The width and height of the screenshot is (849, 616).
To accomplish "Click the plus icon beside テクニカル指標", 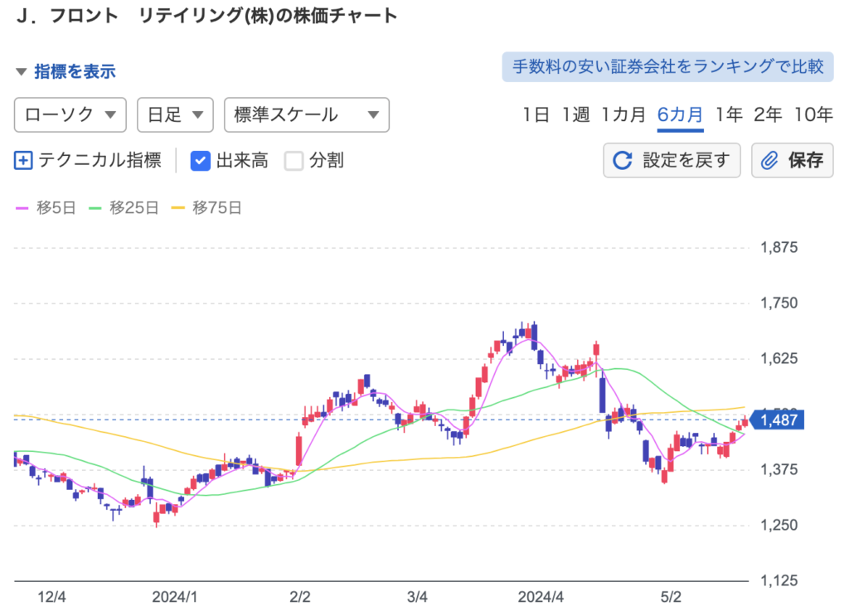I will tap(23, 161).
